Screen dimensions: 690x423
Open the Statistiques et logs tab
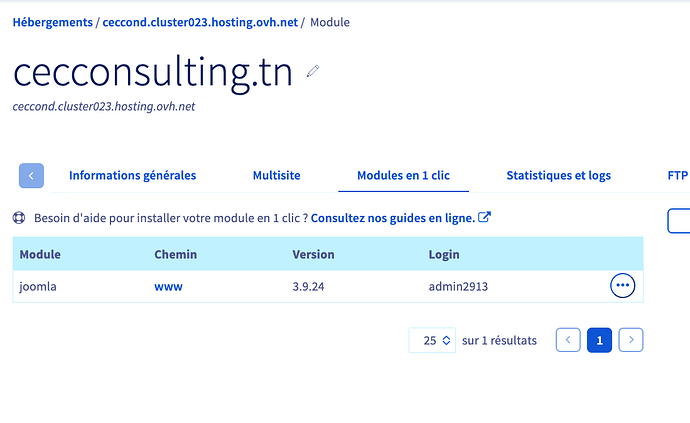(x=558, y=176)
